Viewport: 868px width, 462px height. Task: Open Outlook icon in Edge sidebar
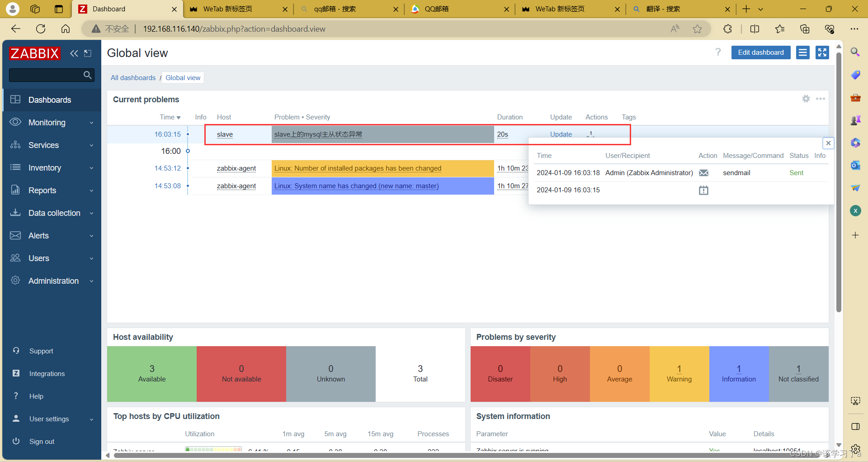[855, 165]
